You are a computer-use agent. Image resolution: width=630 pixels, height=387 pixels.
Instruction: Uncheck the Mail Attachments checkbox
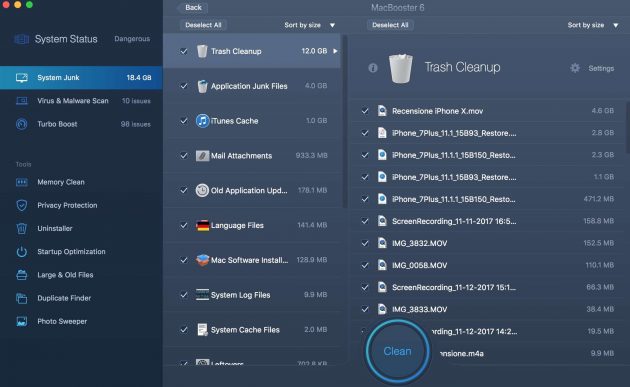coord(184,156)
